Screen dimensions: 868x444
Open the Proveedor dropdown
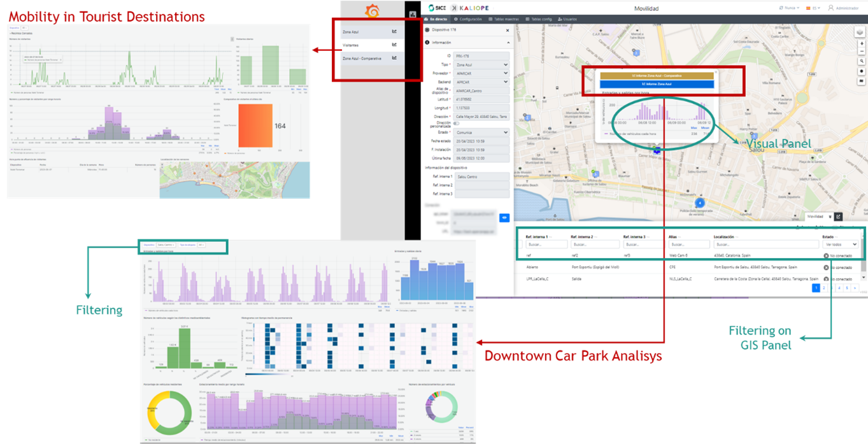point(481,73)
